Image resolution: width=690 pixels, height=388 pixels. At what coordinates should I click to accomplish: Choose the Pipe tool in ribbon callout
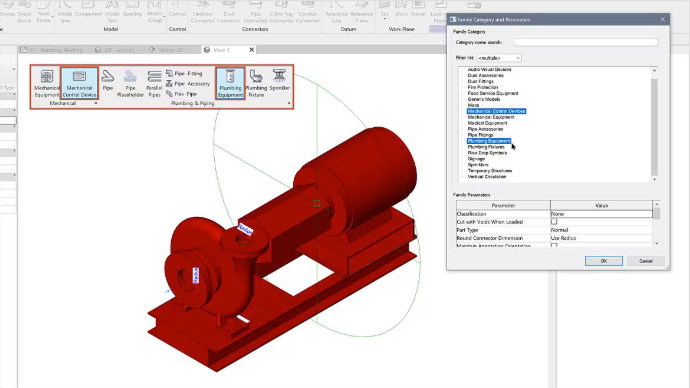(x=108, y=80)
